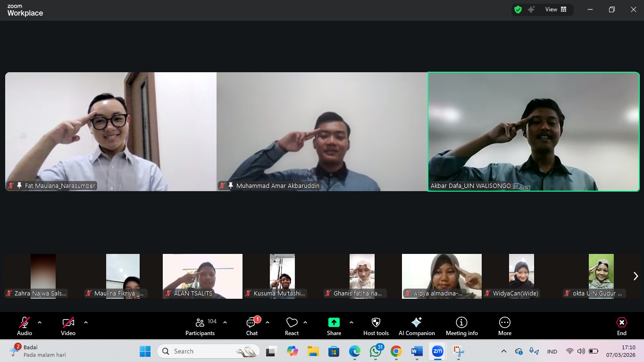Open the More options ellipsis icon
This screenshot has height=362, width=644.
click(x=505, y=322)
